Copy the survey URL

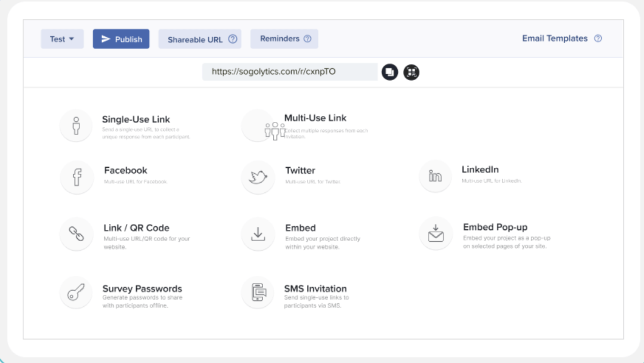coord(390,72)
